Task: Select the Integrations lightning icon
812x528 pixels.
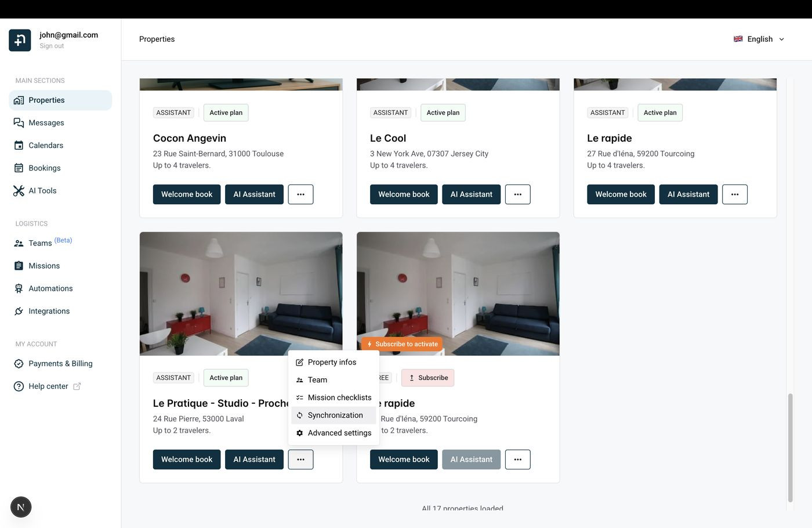Action: [x=19, y=311]
